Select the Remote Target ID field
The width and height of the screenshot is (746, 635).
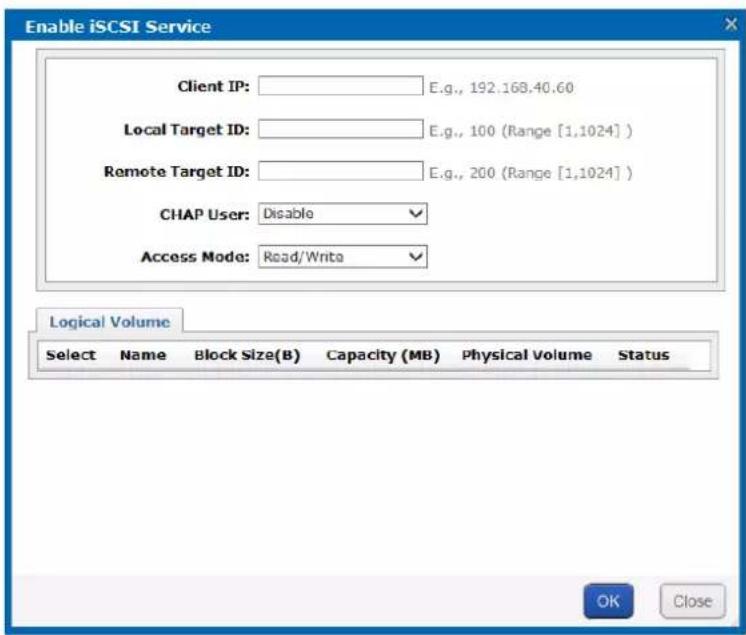[x=341, y=171]
